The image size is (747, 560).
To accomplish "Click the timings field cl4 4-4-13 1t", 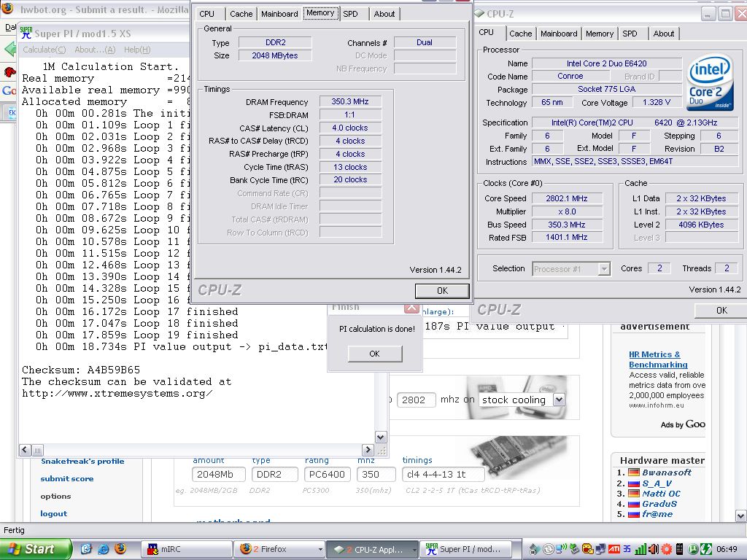I will click(443, 474).
